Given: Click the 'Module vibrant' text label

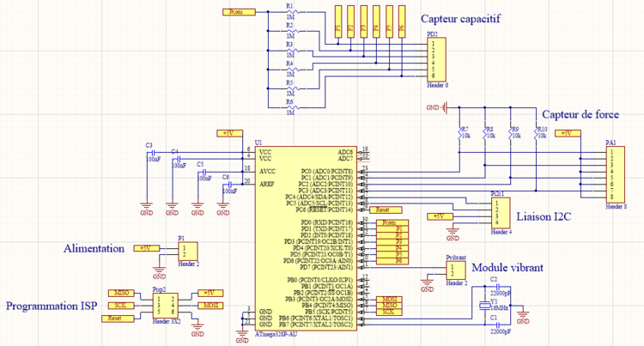Looking at the screenshot, I should 507,268.
